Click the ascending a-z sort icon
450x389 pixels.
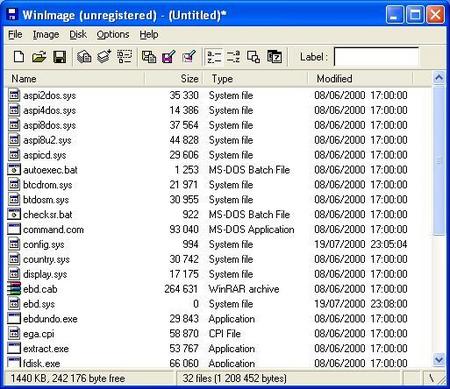[214, 57]
